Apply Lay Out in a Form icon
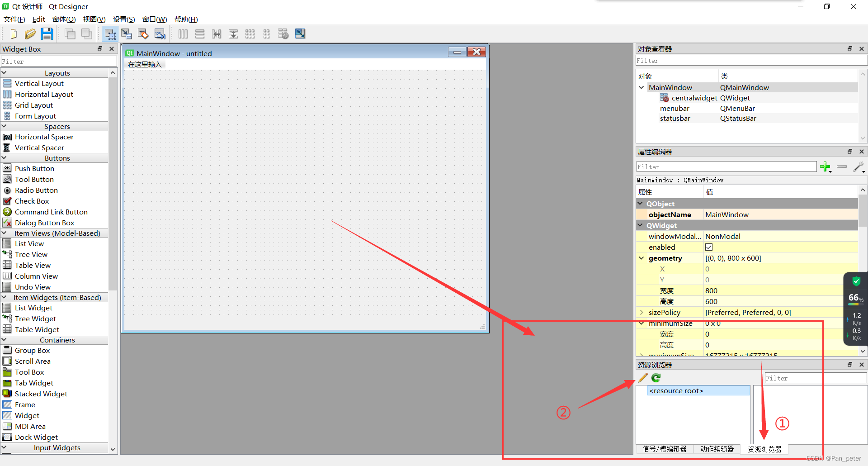The height and width of the screenshot is (466, 868). coord(267,34)
